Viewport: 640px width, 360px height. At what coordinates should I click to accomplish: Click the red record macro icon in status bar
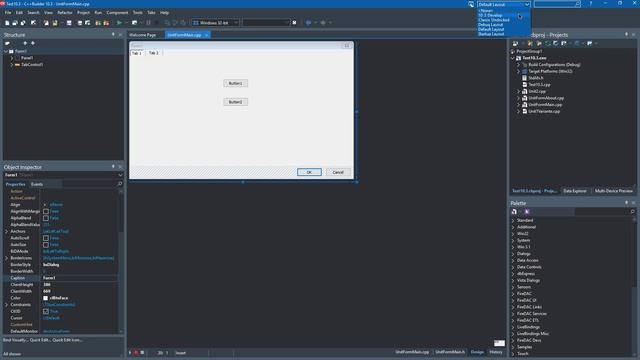click(x=136, y=353)
